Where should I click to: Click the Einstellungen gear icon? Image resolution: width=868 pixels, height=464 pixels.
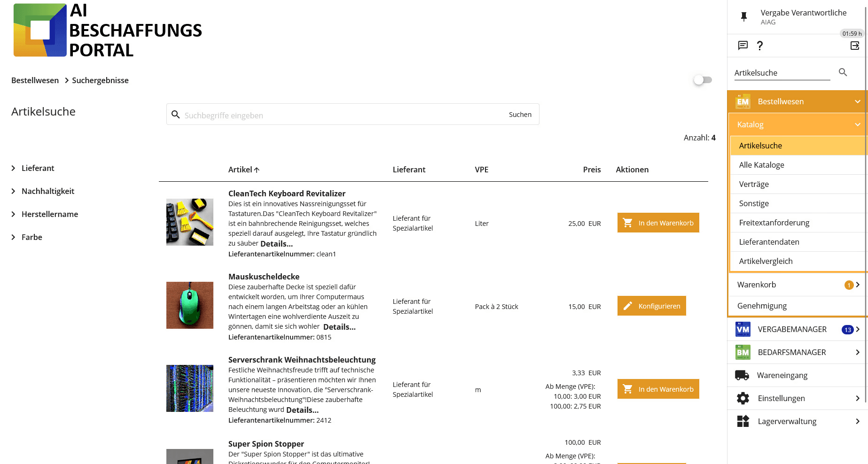743,398
